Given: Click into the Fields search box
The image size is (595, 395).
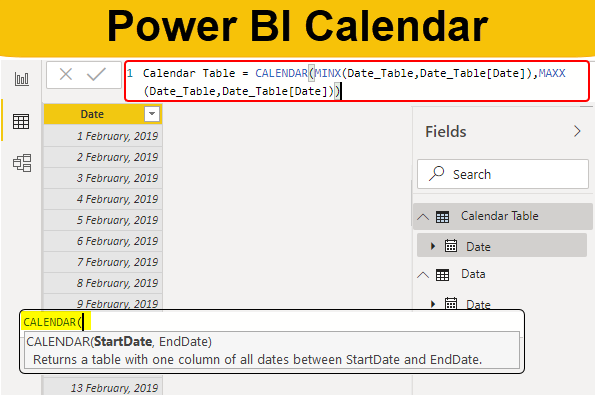Looking at the screenshot, I should (503, 174).
